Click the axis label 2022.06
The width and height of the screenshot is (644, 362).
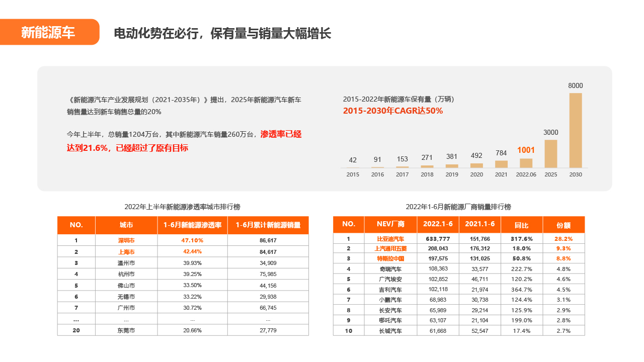point(526,174)
